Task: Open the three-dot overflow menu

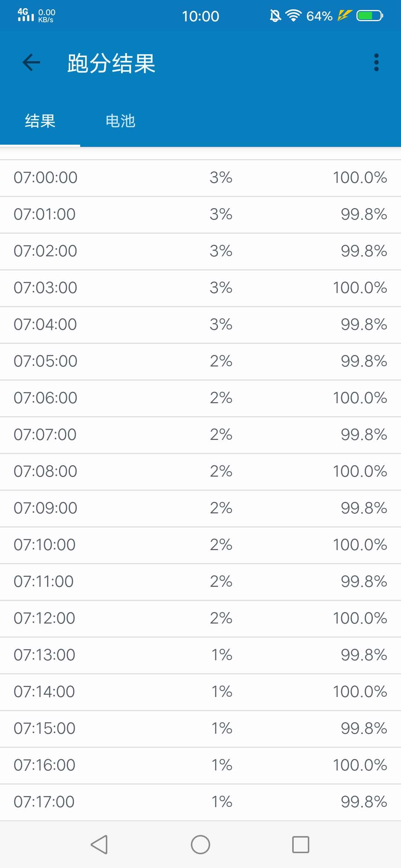Action: [x=376, y=62]
